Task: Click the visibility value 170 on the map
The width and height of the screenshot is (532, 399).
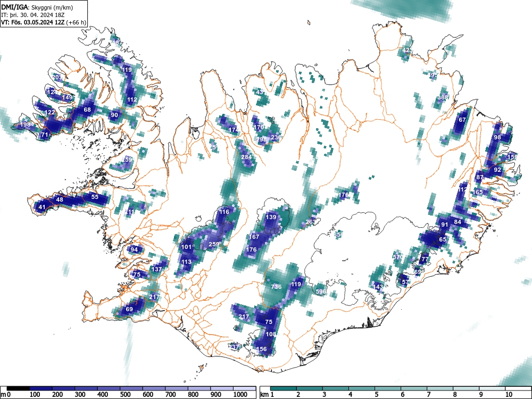Action: (x=259, y=127)
